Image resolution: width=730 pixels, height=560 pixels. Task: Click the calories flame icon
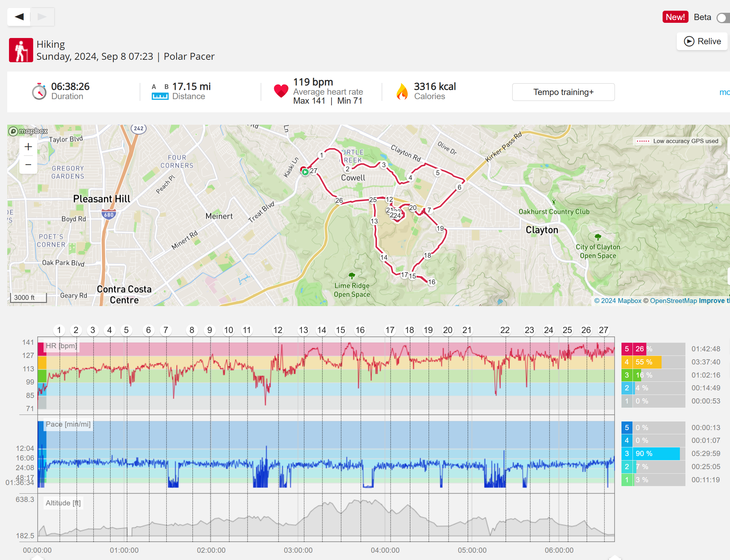[402, 92]
